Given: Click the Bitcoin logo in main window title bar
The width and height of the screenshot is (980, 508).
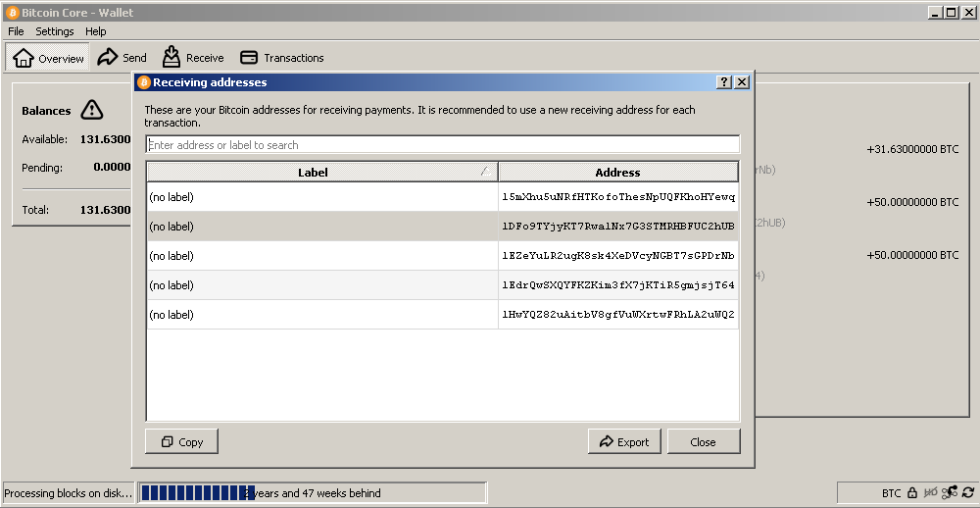Looking at the screenshot, I should click(12, 13).
